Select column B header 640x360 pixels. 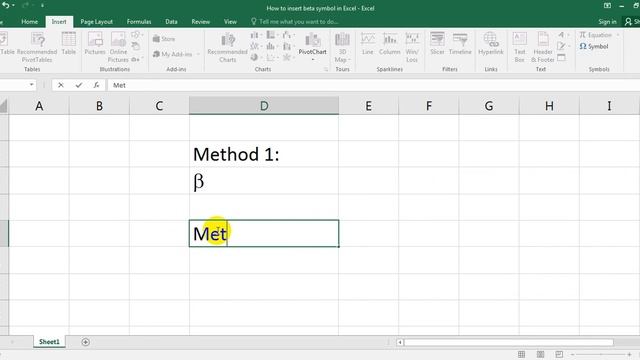click(x=99, y=106)
